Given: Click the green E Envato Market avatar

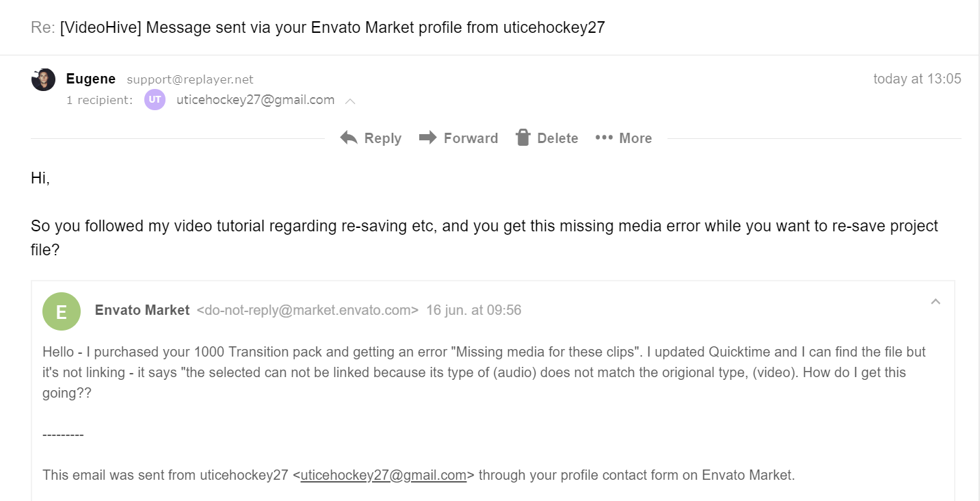Looking at the screenshot, I should (x=62, y=311).
